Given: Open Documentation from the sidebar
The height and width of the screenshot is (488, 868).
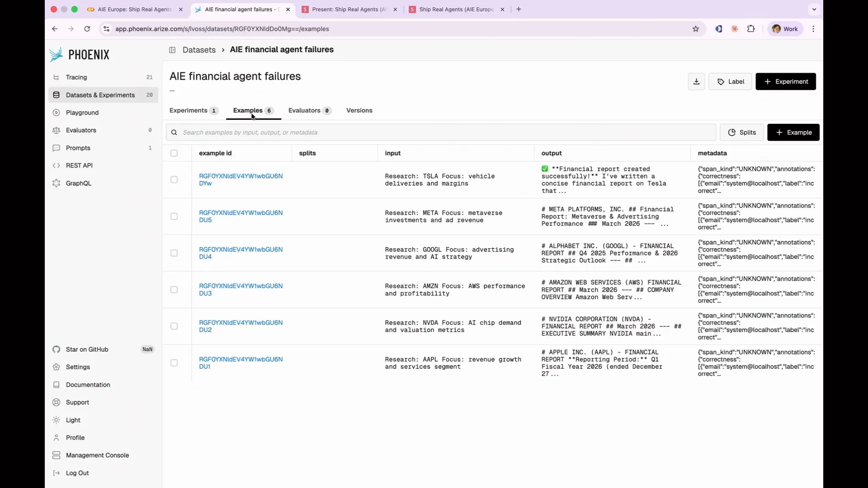Looking at the screenshot, I should (x=103, y=385).
